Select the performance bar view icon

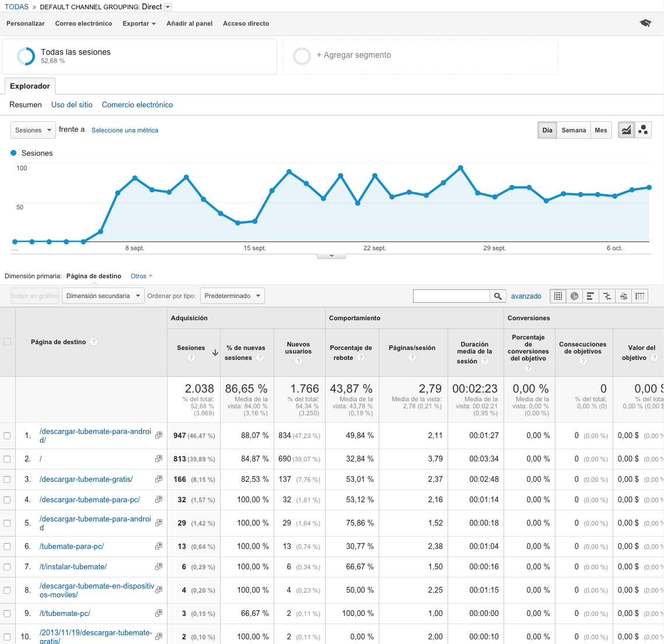(x=590, y=296)
